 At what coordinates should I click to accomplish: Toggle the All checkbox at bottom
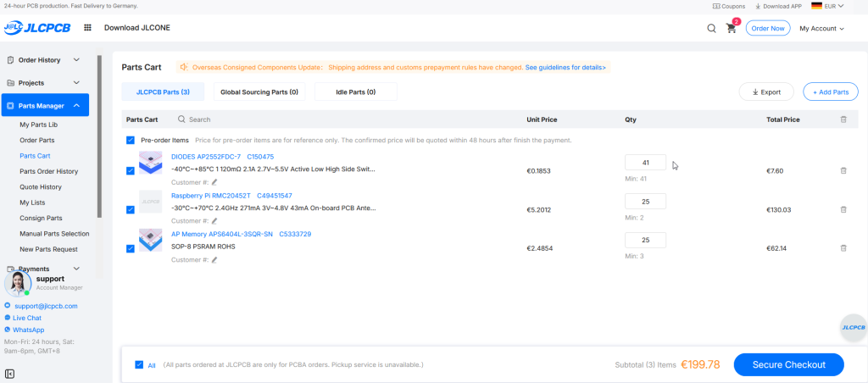tap(139, 364)
